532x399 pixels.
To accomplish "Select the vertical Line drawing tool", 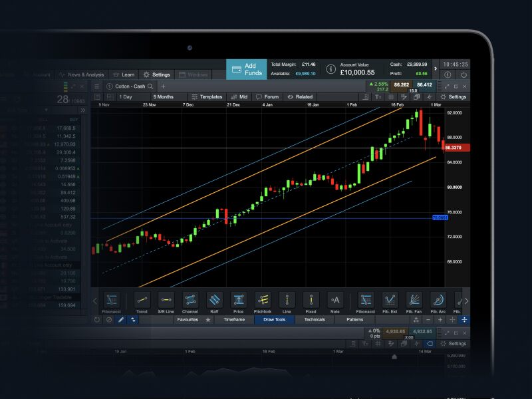I will 287,303.
